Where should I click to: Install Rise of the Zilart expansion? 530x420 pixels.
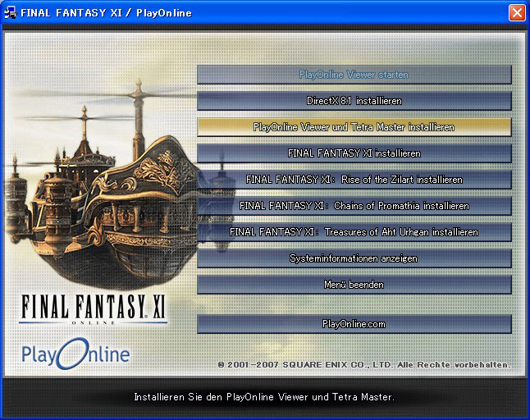354,180
